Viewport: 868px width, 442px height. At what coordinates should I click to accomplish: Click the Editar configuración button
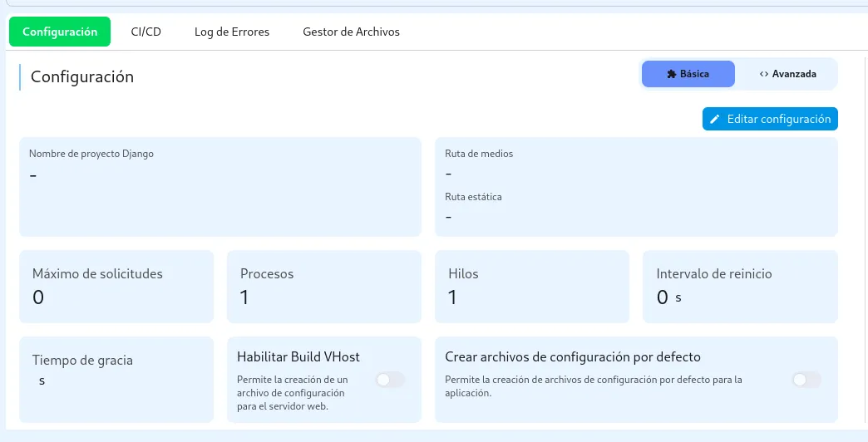click(770, 119)
